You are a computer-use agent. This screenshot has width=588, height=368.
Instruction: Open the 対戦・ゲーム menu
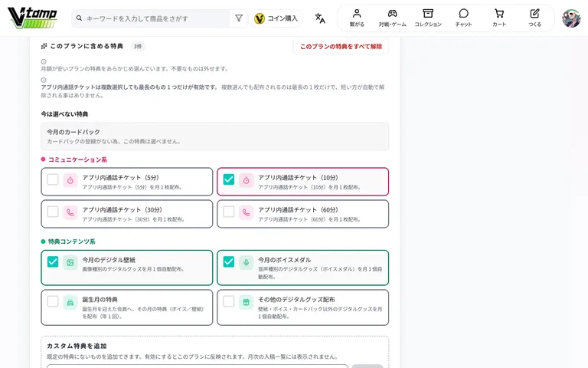click(392, 18)
